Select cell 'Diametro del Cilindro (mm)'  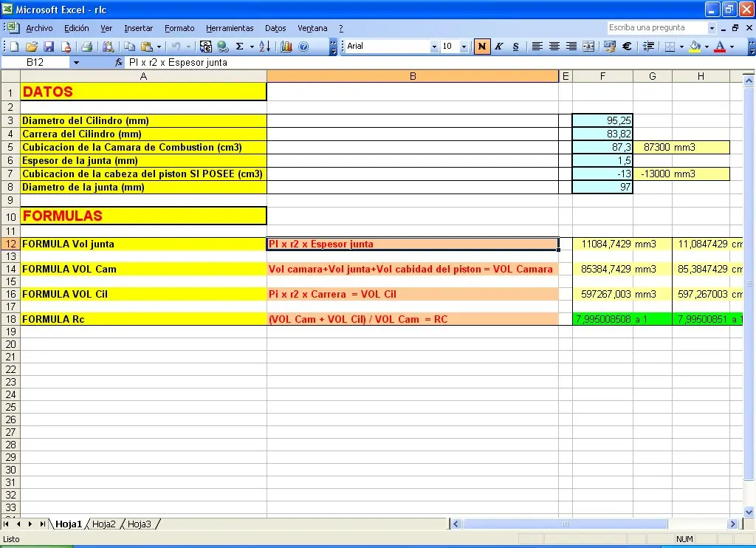pos(144,120)
